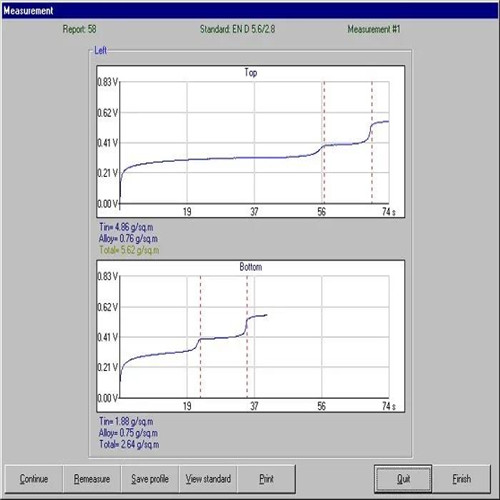500x500 pixels.
Task: Click the Measurement title bar
Action: click(250, 11)
